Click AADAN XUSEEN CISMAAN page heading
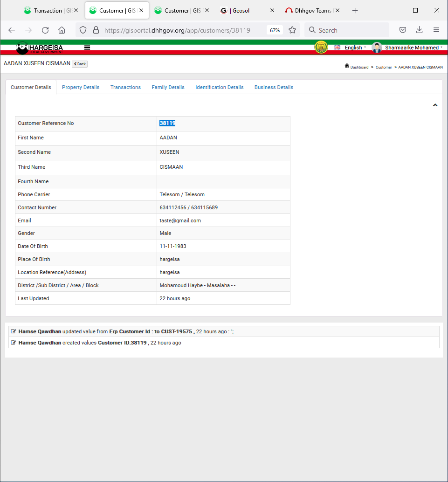The image size is (448, 482). [x=37, y=63]
